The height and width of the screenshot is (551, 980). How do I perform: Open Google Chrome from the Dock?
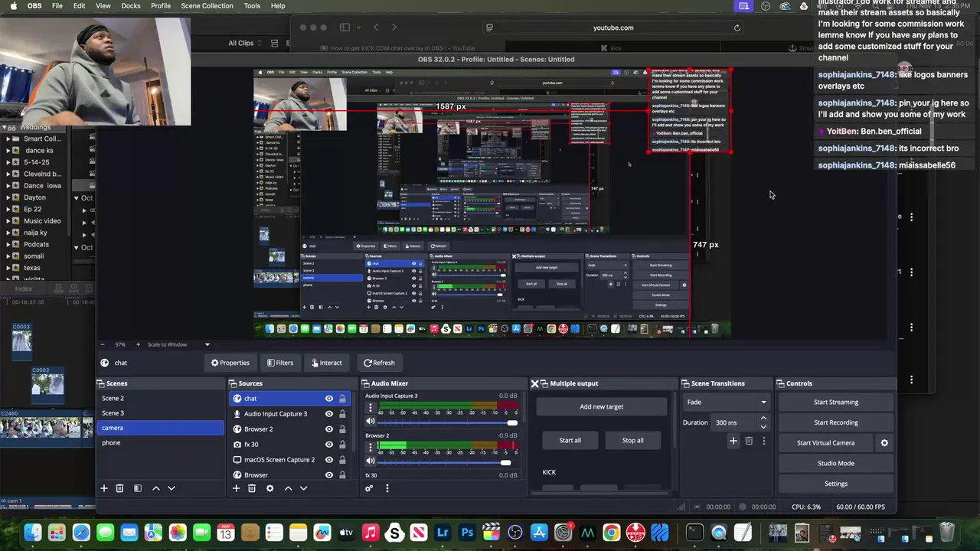pos(611,533)
